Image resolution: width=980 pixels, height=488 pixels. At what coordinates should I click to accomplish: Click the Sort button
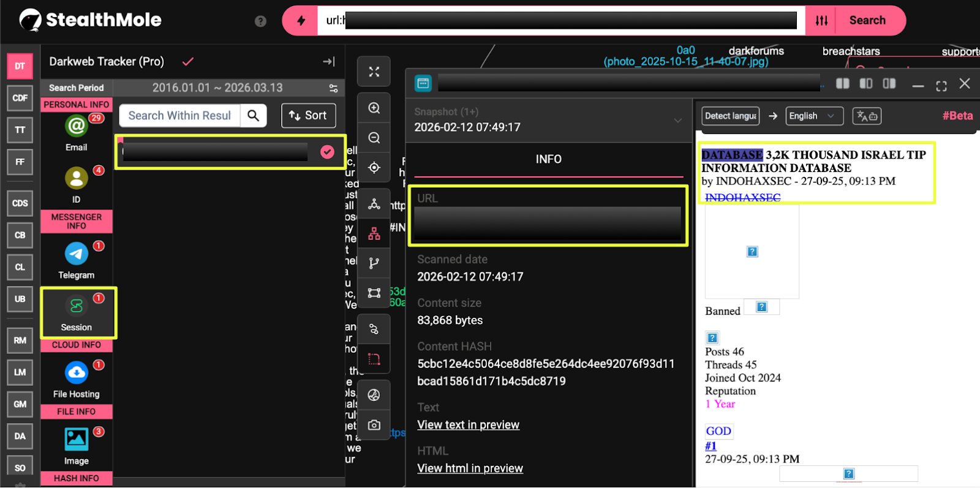pyautogui.click(x=308, y=115)
